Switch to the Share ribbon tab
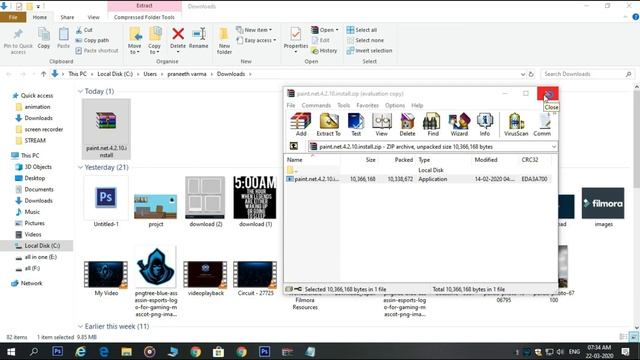Screen dimensions: 640x360 click(x=67, y=17)
